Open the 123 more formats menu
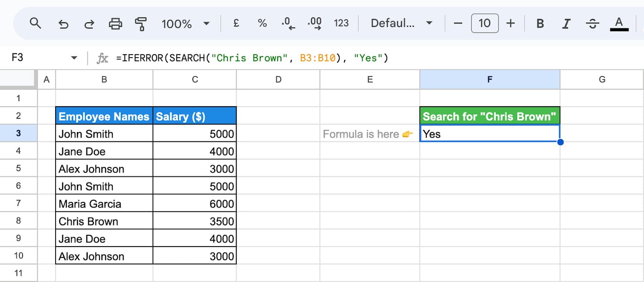 tap(341, 23)
